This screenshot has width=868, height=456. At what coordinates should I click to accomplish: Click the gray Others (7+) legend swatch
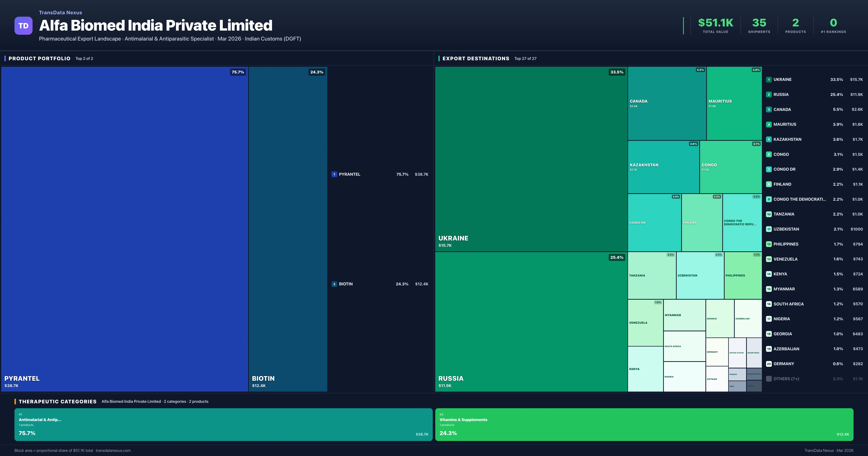point(769,379)
